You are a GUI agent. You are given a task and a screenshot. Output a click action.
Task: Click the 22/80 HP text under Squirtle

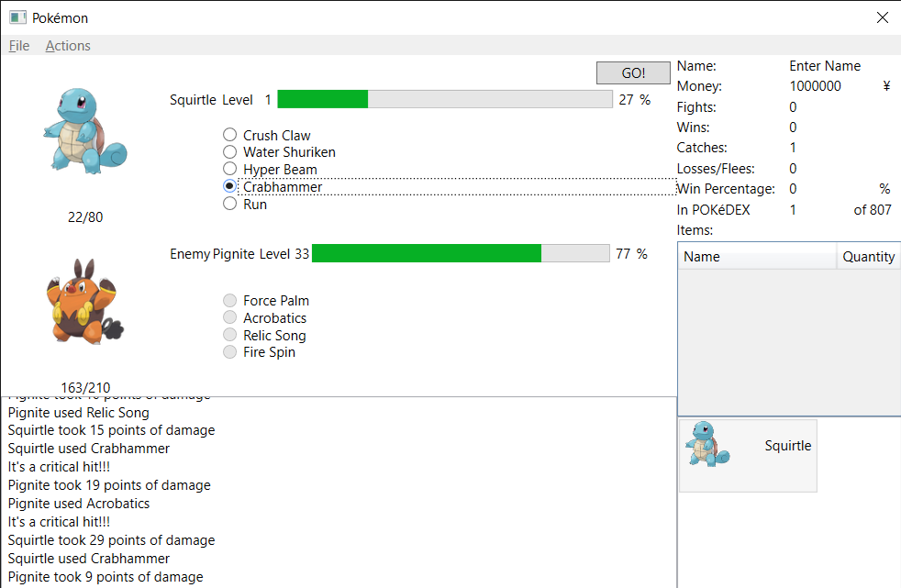85,217
